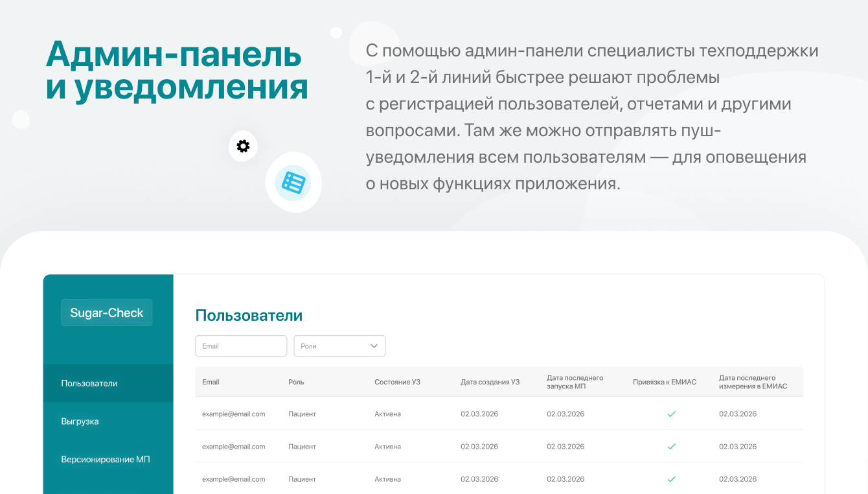Click the Пациент role in the first row
This screenshot has width=868, height=494.
[302, 414]
